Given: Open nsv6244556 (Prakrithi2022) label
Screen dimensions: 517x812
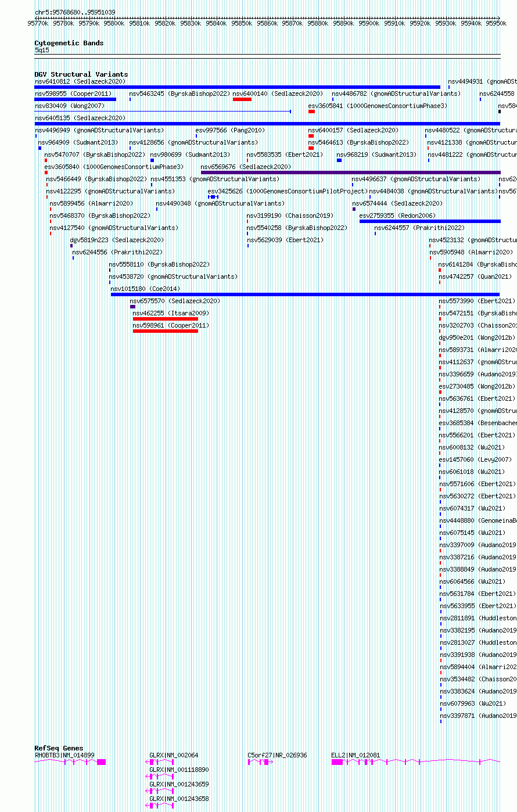Looking at the screenshot, I should 117,252.
